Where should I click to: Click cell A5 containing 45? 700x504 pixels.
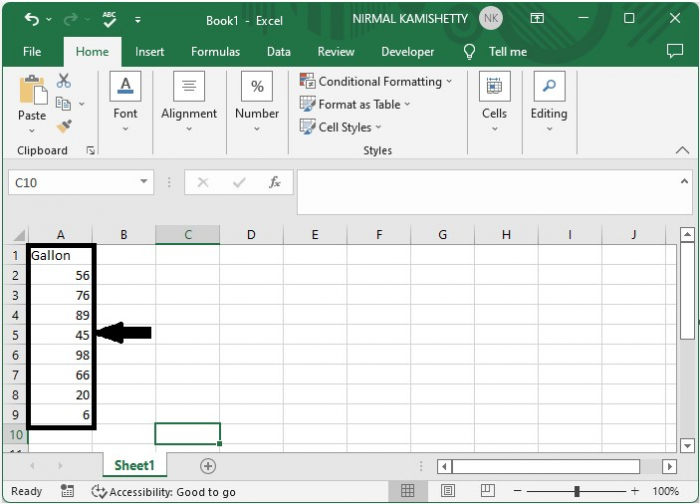point(60,335)
